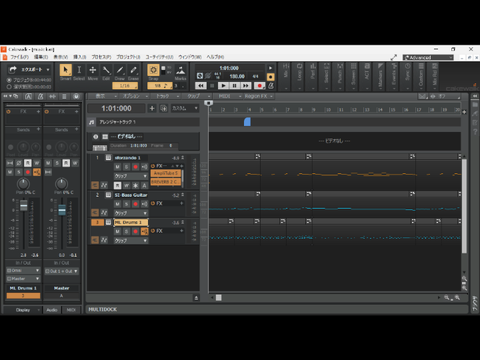Solo the ML Drums 1 track
480x360 pixels.
point(126,231)
